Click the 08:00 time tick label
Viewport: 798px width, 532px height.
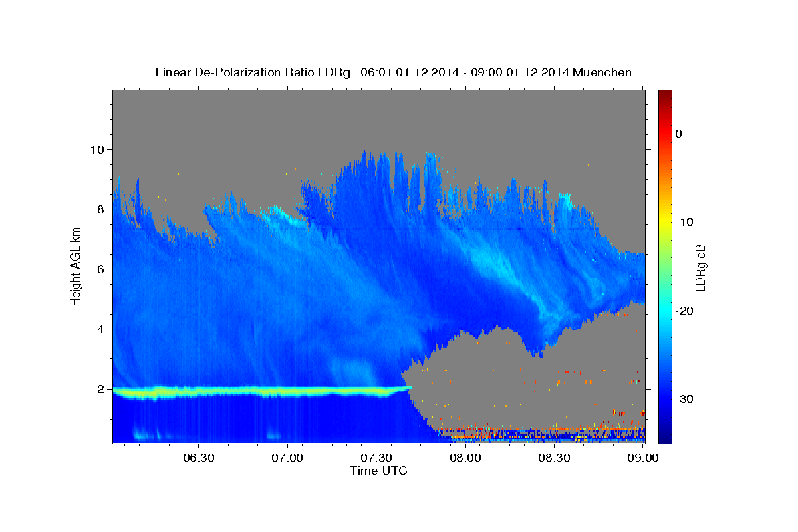pos(465,458)
